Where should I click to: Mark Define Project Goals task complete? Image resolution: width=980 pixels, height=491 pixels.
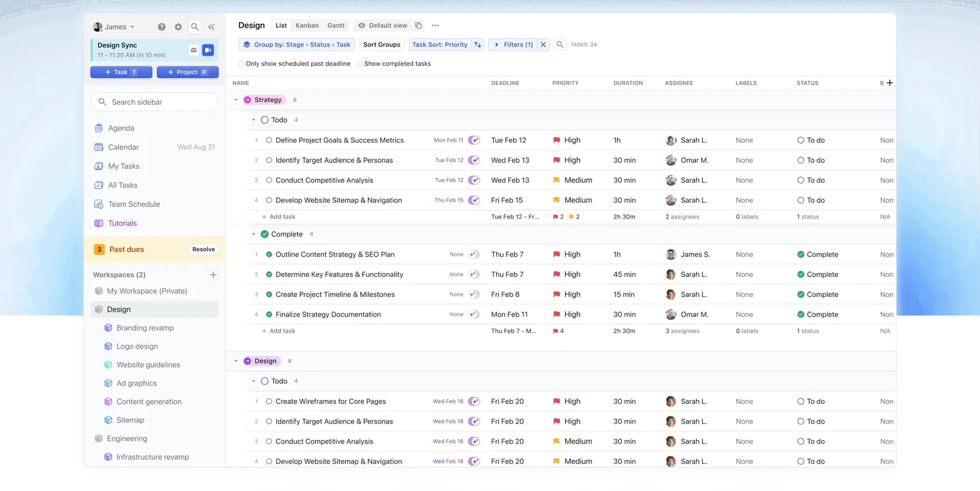point(269,140)
